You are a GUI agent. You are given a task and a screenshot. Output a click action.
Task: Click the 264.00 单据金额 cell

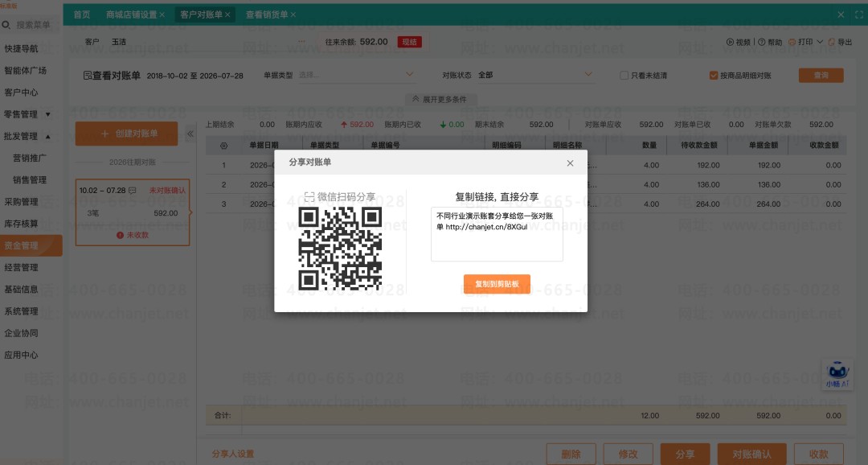point(769,204)
